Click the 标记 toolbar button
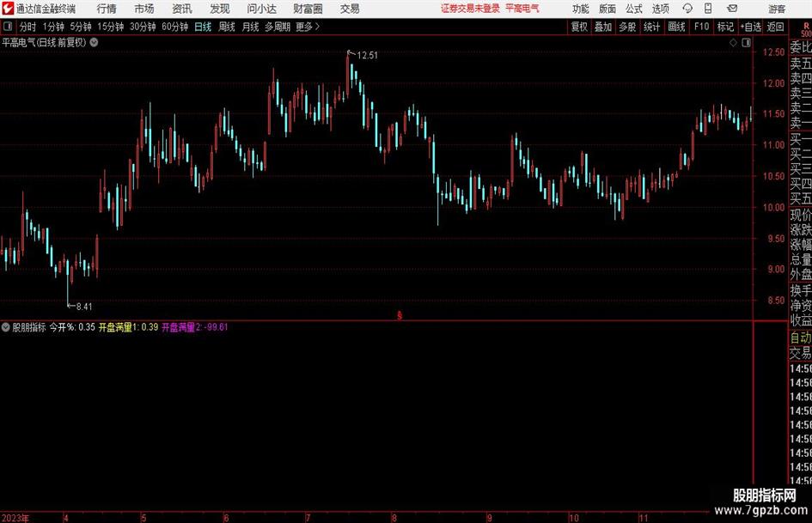 [725, 27]
